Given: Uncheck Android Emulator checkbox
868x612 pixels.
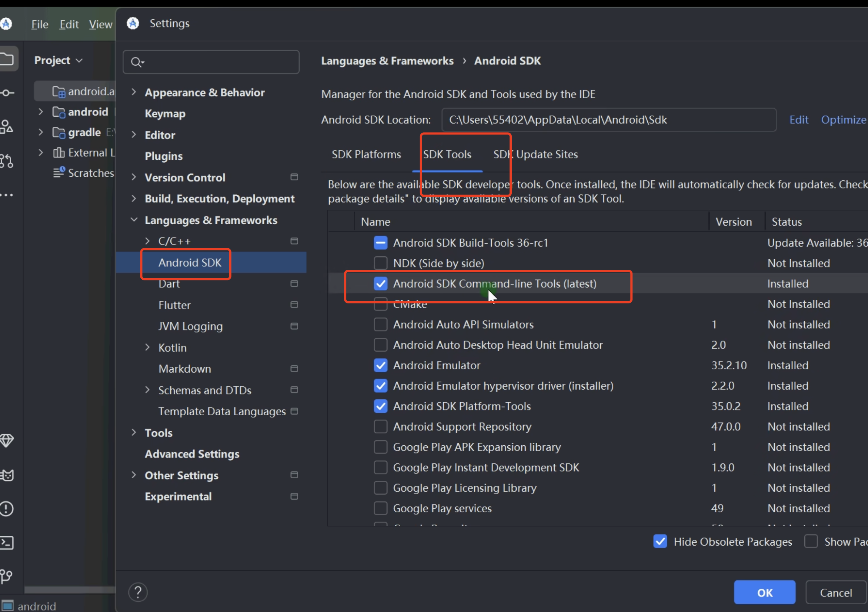Looking at the screenshot, I should (x=380, y=365).
